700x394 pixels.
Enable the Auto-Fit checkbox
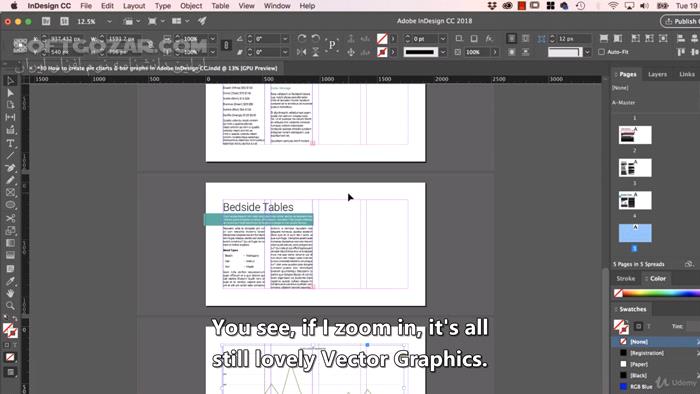pyautogui.click(x=601, y=52)
